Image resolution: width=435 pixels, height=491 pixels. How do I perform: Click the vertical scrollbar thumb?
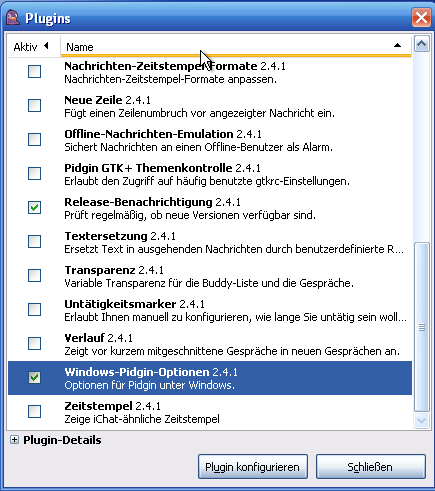point(421,328)
